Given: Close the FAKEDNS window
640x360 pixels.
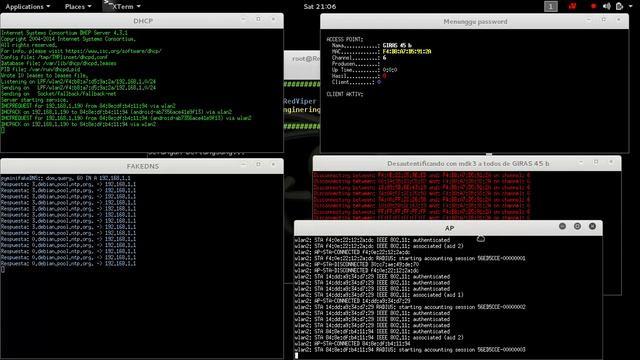Looking at the screenshot, I should coord(273,164).
